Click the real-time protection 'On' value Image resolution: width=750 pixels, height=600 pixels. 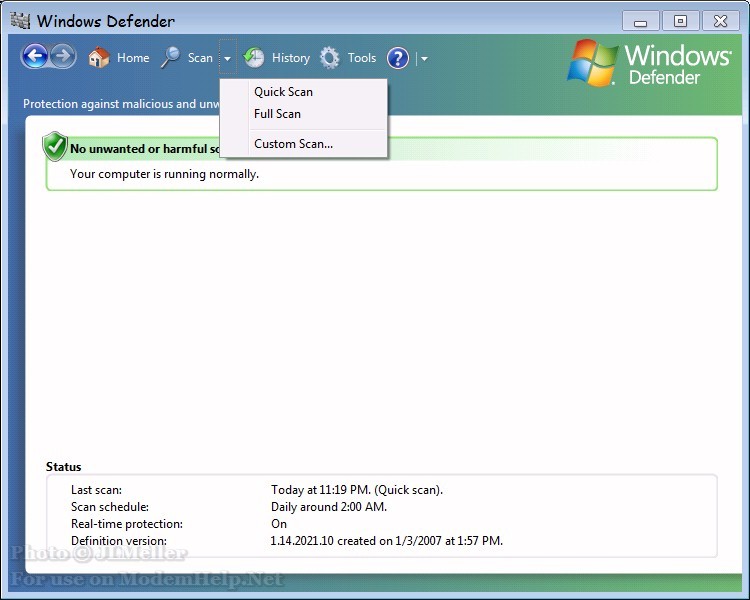coord(279,524)
